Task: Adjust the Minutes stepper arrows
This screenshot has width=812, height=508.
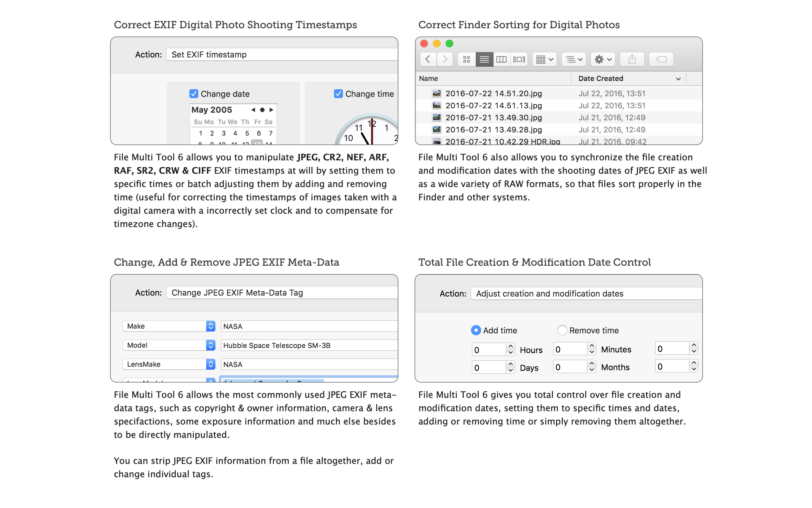Action: tap(592, 349)
